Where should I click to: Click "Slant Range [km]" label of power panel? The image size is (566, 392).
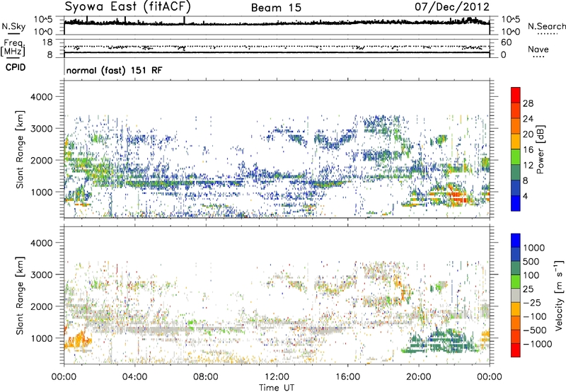coord(20,149)
